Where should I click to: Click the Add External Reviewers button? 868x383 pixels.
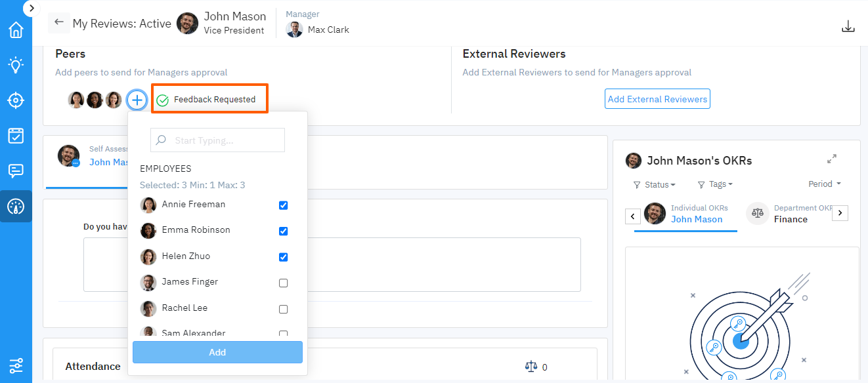pos(657,99)
